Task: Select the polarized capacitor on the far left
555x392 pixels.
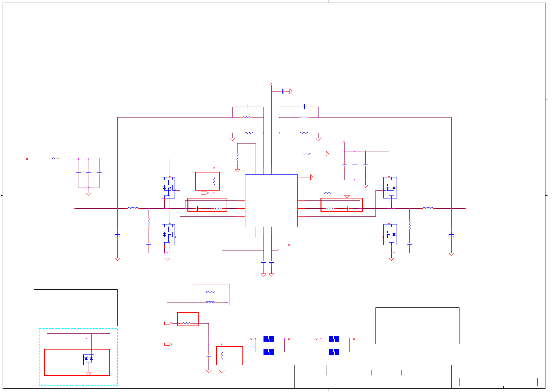Action: [x=117, y=235]
